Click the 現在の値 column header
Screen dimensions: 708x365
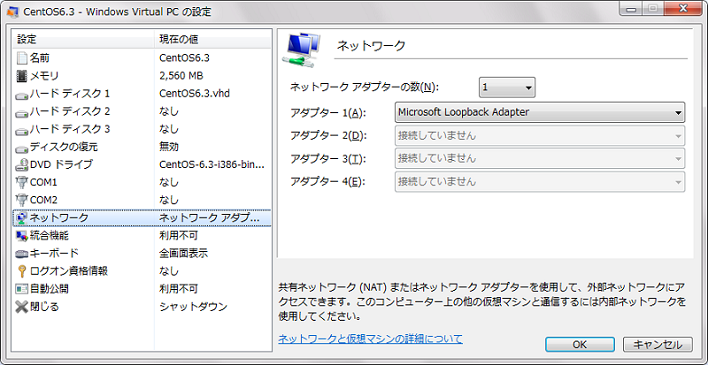click(213, 39)
